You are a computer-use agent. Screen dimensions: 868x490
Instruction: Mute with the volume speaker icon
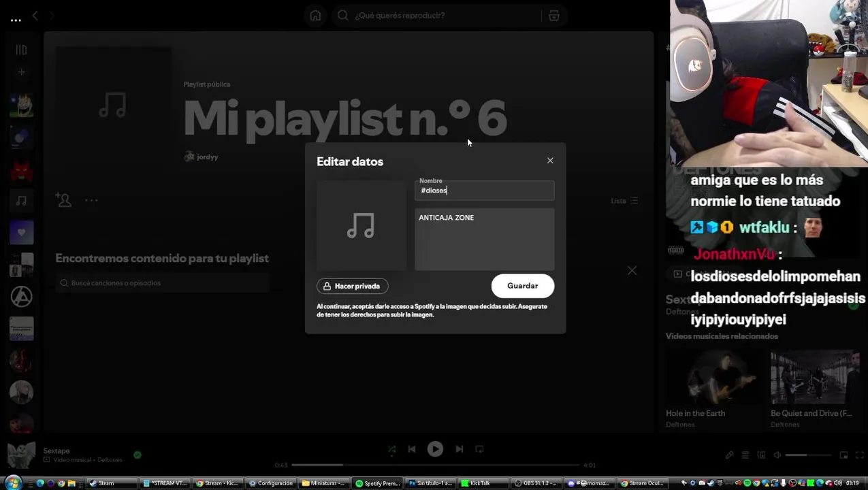[777, 455]
